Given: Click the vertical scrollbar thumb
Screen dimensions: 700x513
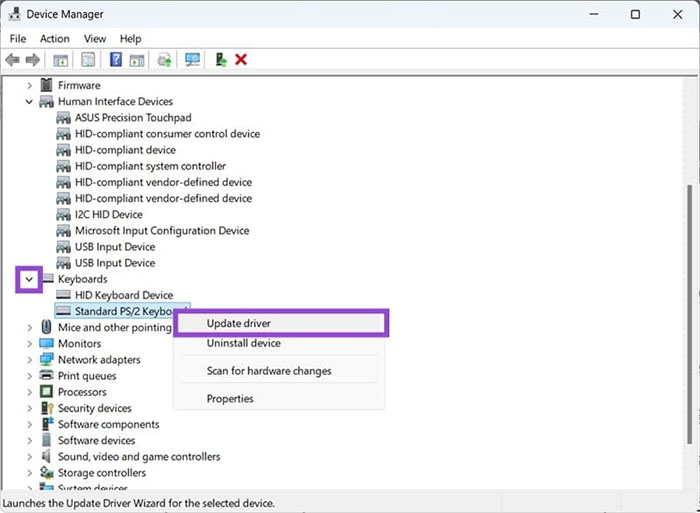Looking at the screenshot, I should (x=690, y=314).
